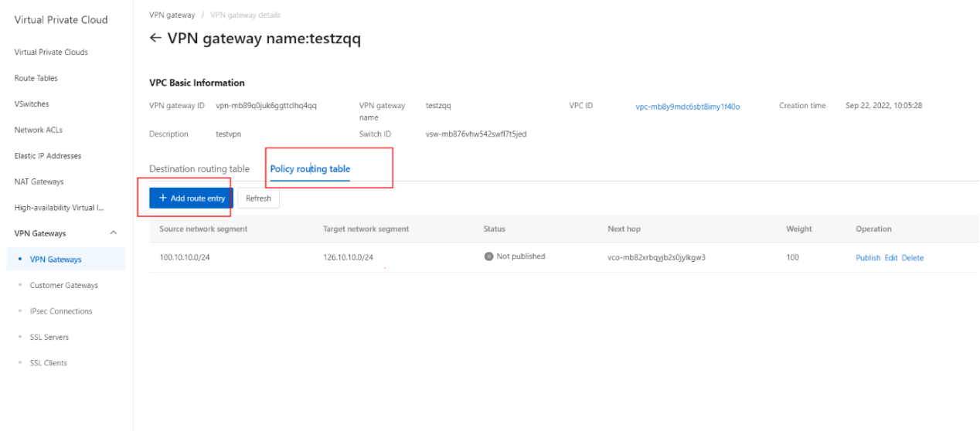This screenshot has height=431, width=980.
Task: Open Network ACLs sidebar item
Action: click(39, 130)
